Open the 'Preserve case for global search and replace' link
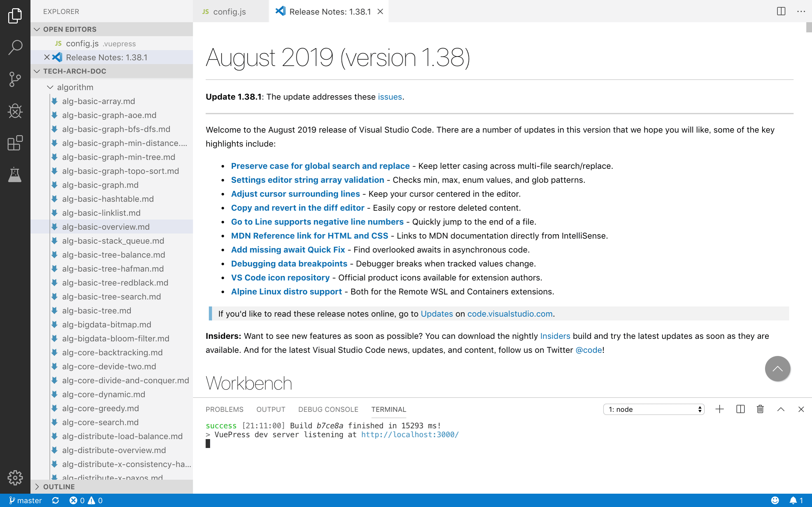Image resolution: width=812 pixels, height=507 pixels. [x=320, y=166]
